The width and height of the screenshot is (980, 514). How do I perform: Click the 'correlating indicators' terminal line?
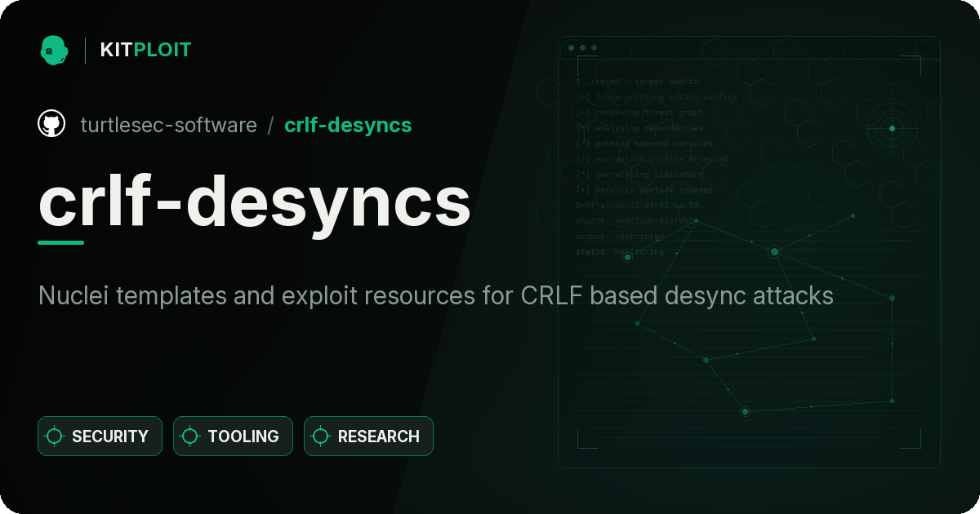point(639,175)
